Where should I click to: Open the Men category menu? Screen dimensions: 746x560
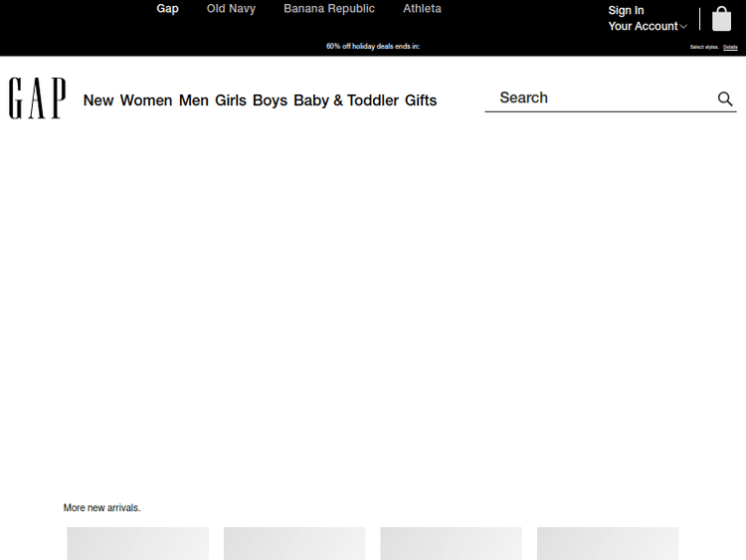click(194, 100)
